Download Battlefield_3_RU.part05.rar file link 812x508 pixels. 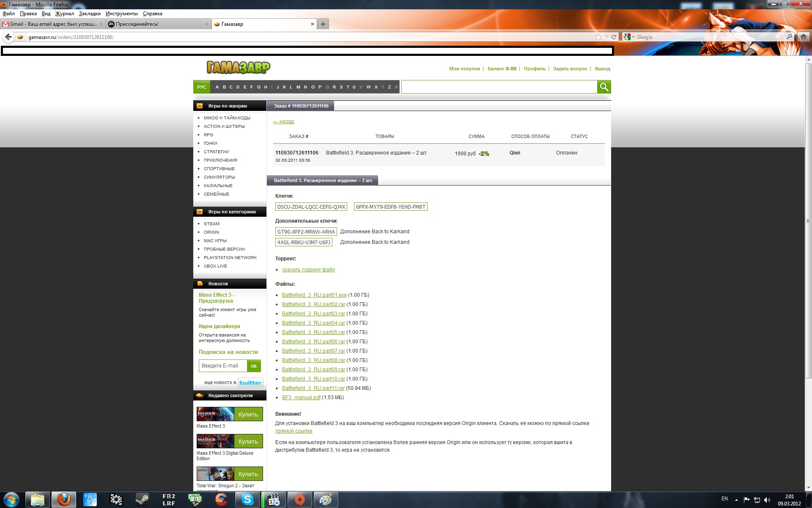(x=313, y=332)
